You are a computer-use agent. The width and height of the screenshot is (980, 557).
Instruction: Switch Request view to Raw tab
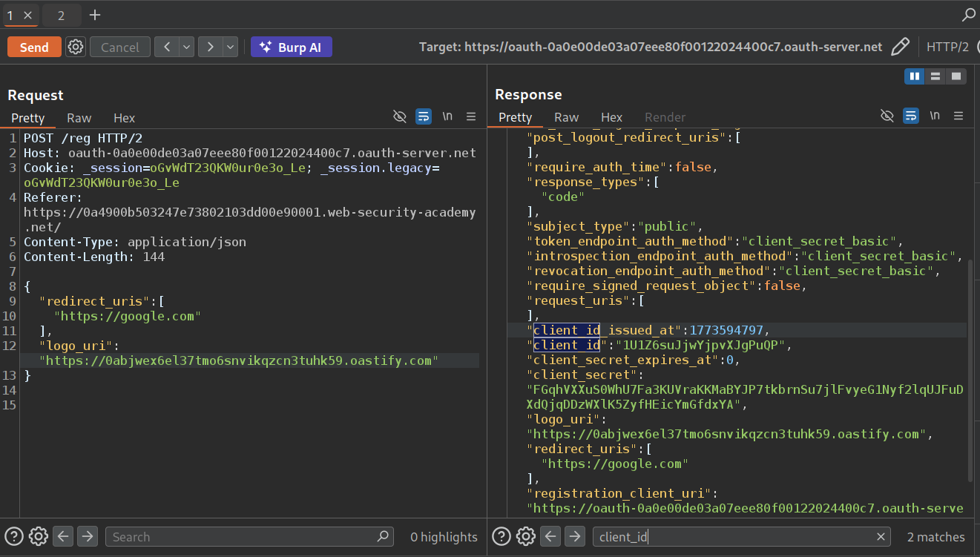pyautogui.click(x=79, y=118)
